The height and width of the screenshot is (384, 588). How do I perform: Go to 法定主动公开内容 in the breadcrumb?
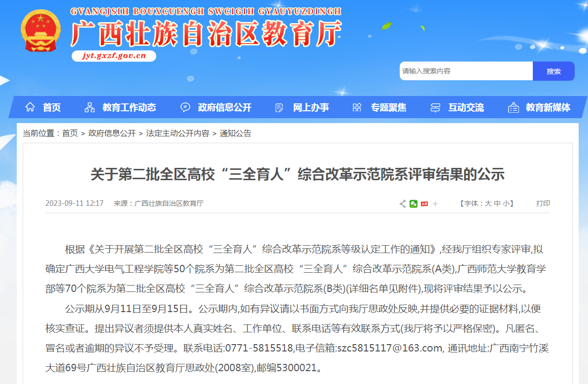point(177,133)
